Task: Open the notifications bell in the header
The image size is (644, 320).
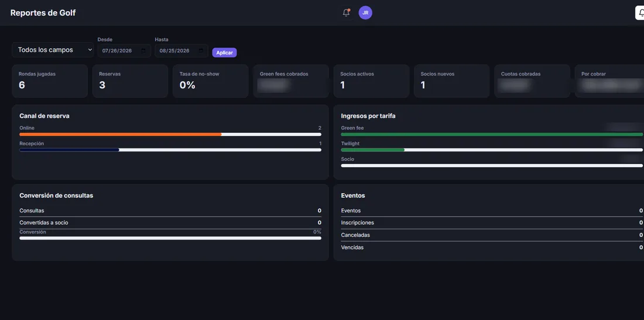Action: click(346, 13)
